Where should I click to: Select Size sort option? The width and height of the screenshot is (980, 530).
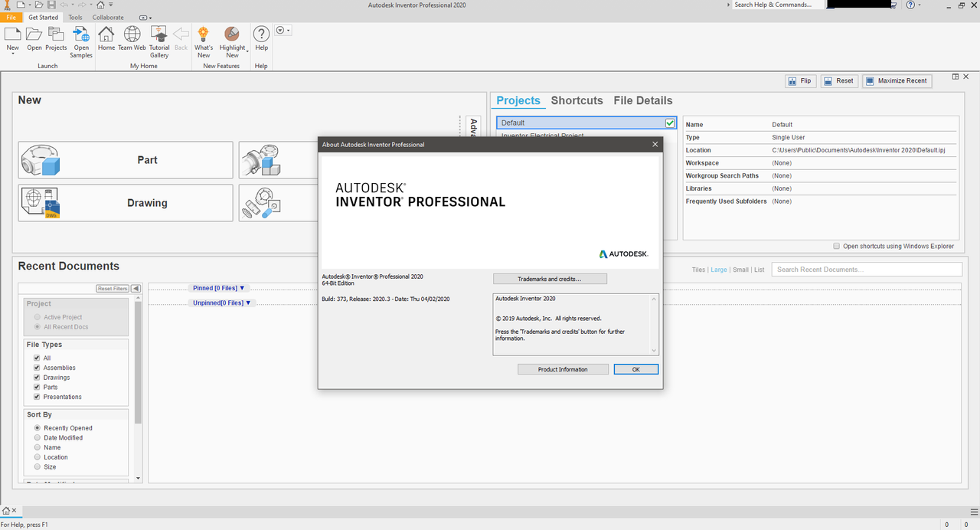pos(37,466)
